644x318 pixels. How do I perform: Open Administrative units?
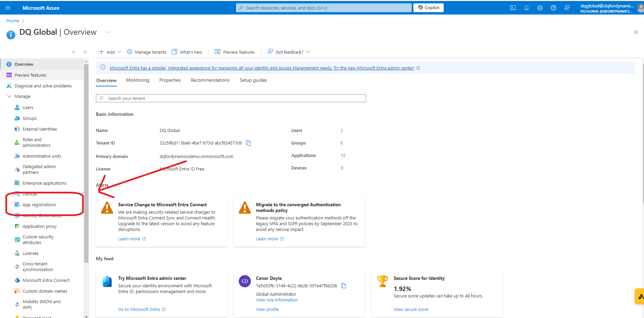coord(42,156)
